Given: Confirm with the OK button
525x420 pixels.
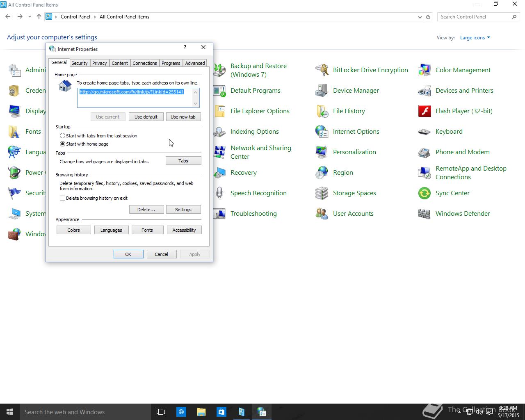Looking at the screenshot, I should pos(128,254).
